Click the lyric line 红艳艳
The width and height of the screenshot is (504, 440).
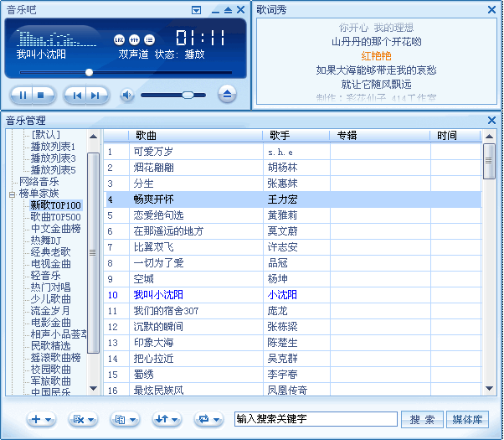coord(376,56)
